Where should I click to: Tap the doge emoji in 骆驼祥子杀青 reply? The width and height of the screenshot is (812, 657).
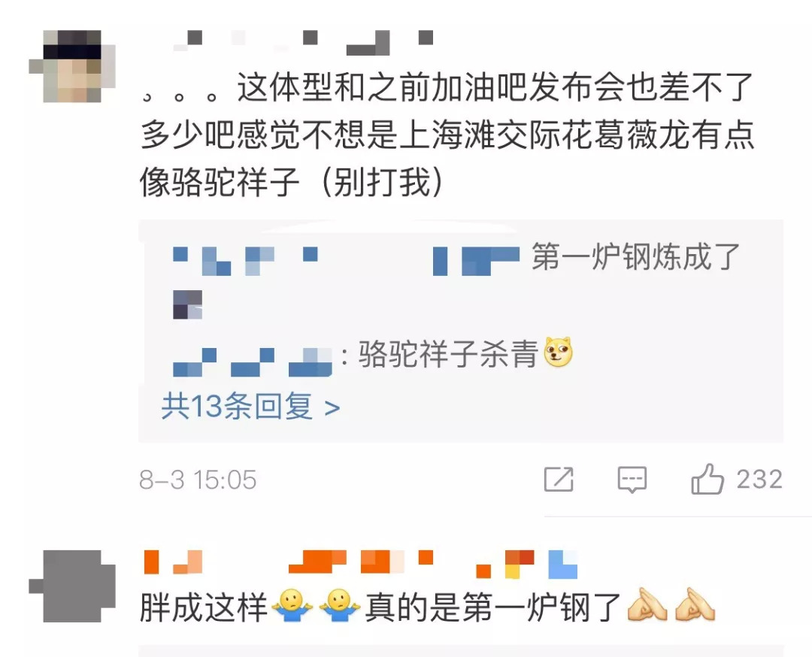click(558, 353)
